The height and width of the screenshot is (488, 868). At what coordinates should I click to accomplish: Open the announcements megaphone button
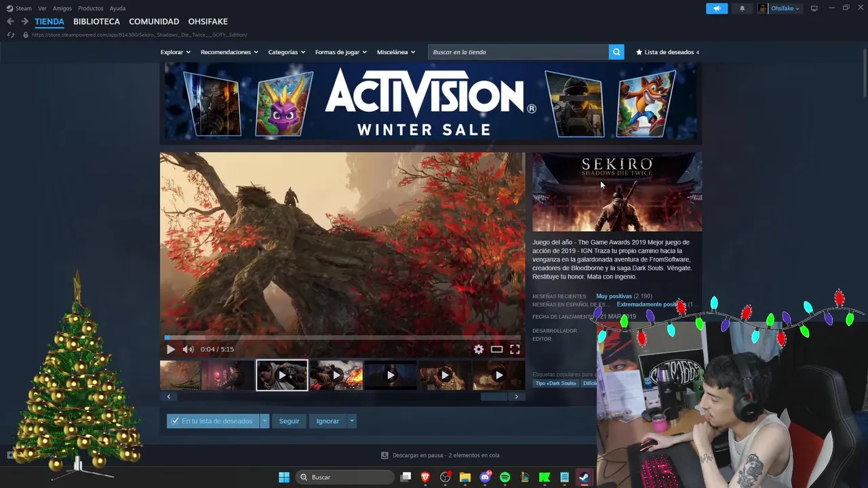[x=717, y=8]
